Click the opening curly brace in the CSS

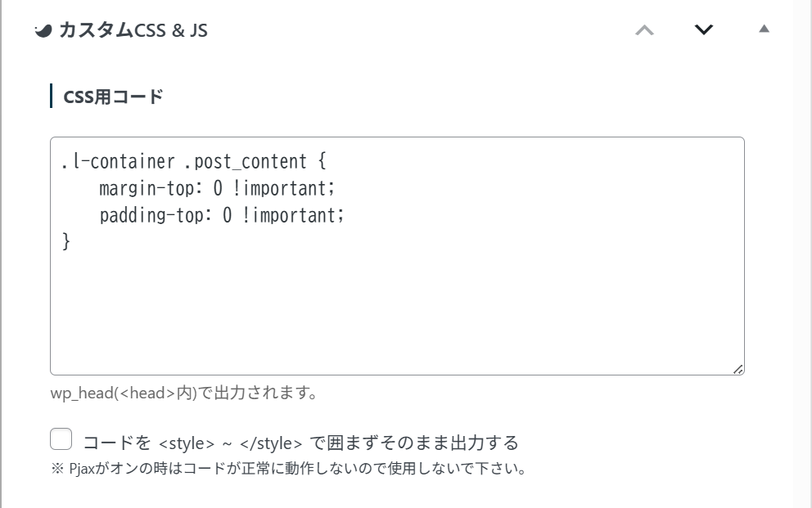pos(321,162)
